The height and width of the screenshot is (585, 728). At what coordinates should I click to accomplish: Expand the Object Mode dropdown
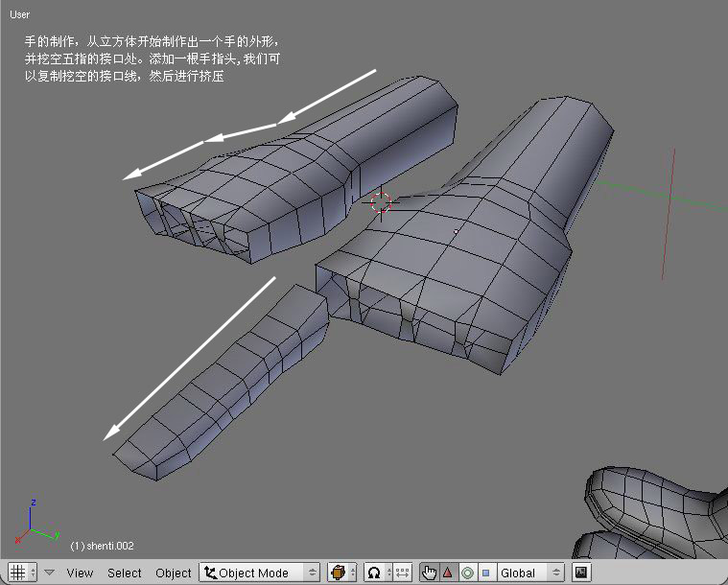259,573
